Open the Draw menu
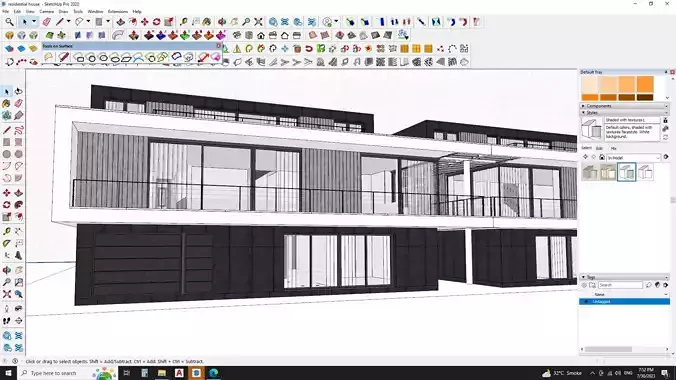This screenshot has width=676, height=380. pyautogui.click(x=63, y=11)
